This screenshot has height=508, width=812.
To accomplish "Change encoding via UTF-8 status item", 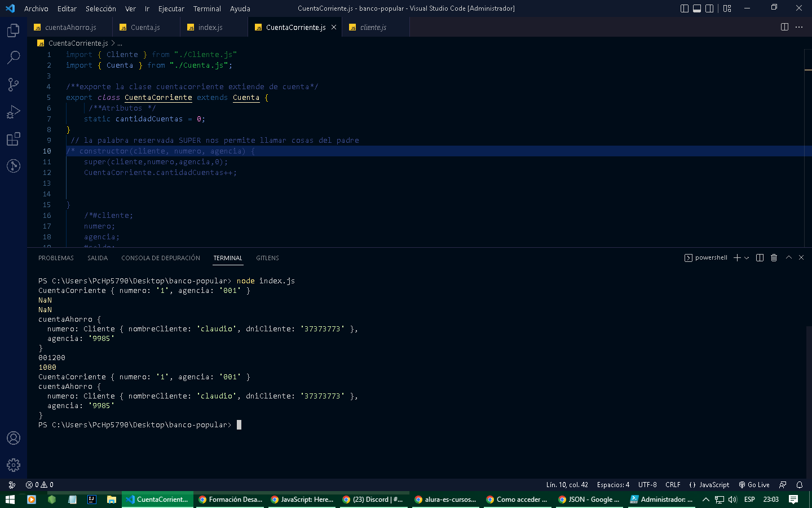I will coord(647,485).
